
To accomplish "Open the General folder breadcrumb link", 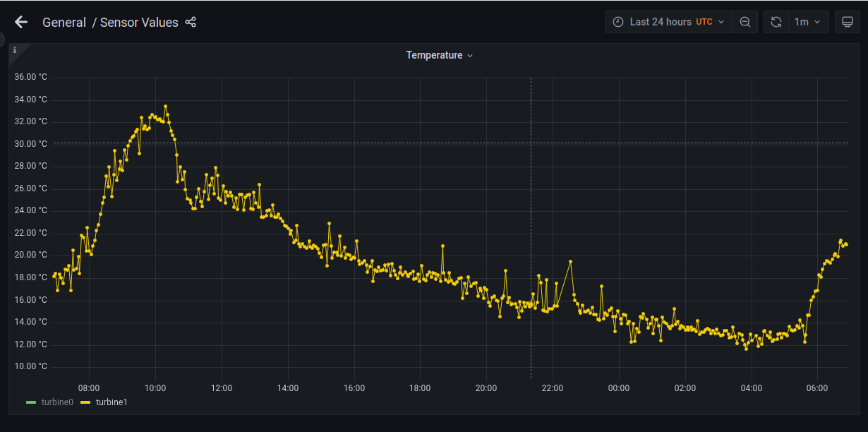I will [64, 22].
